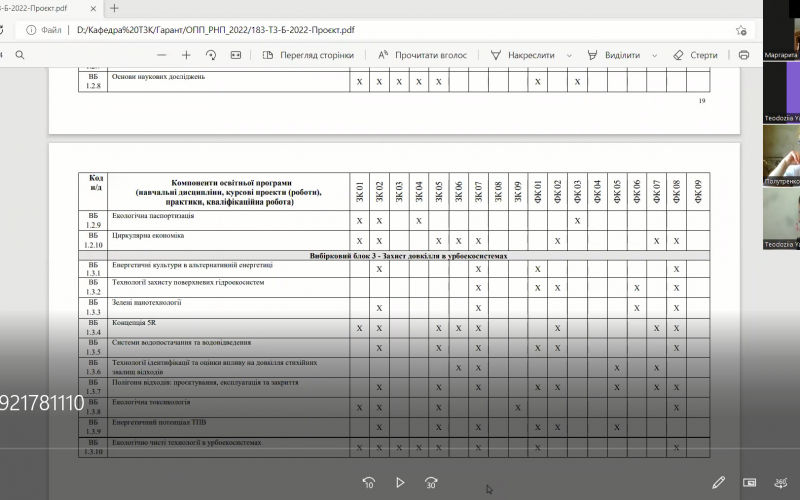Viewport: 800px width, 500px height.
Task: Click the ФК 01 column header
Action: tap(538, 192)
